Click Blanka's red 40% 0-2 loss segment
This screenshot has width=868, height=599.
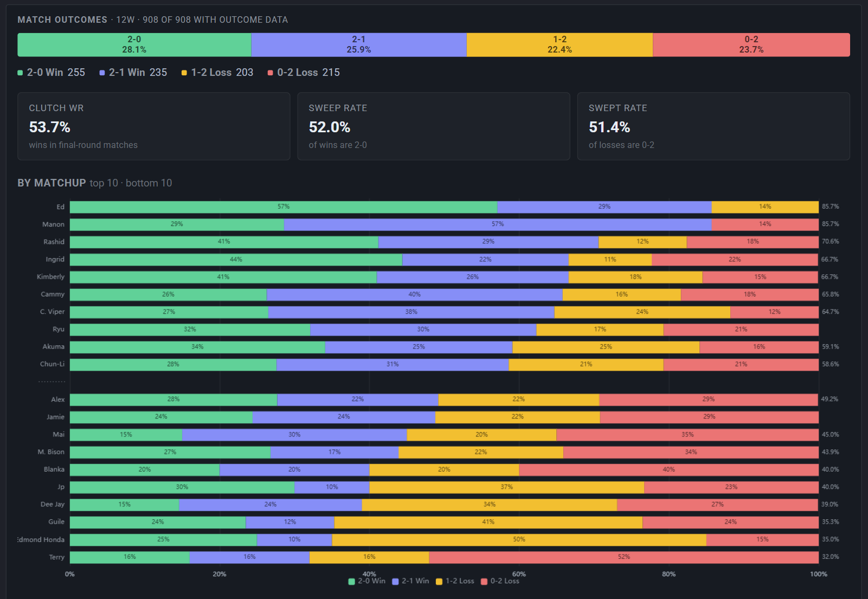click(x=669, y=469)
